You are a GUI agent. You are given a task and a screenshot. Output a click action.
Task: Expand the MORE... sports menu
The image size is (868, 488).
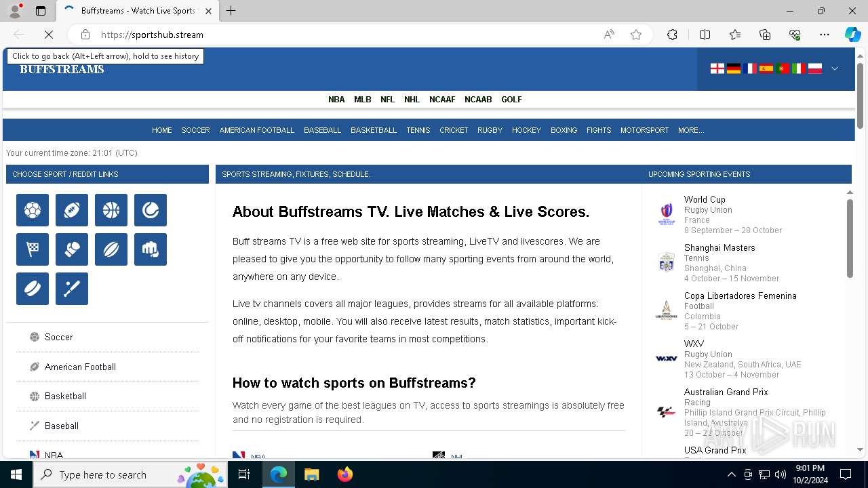[691, 130]
